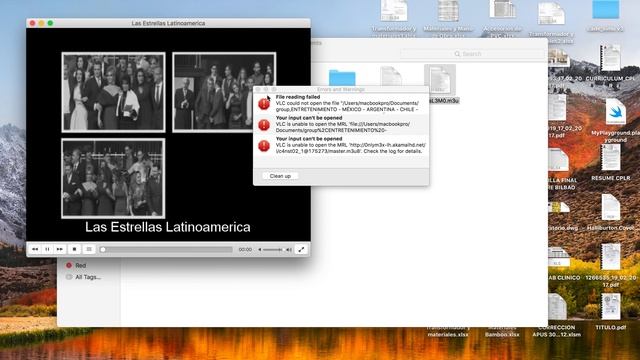Minimize the VLC player with the yellow button
Viewport: 640px width, 360px height.
point(42,23)
